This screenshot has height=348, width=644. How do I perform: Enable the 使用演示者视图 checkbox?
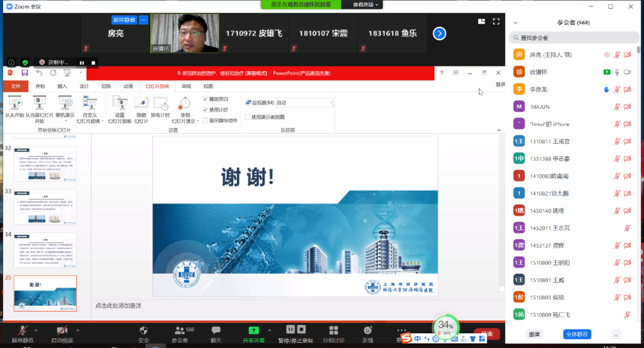point(247,117)
